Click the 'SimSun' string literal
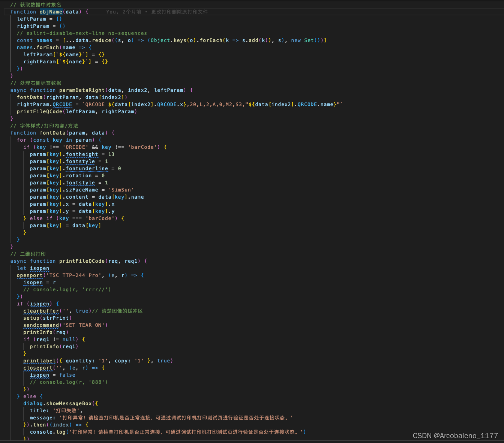 point(121,190)
